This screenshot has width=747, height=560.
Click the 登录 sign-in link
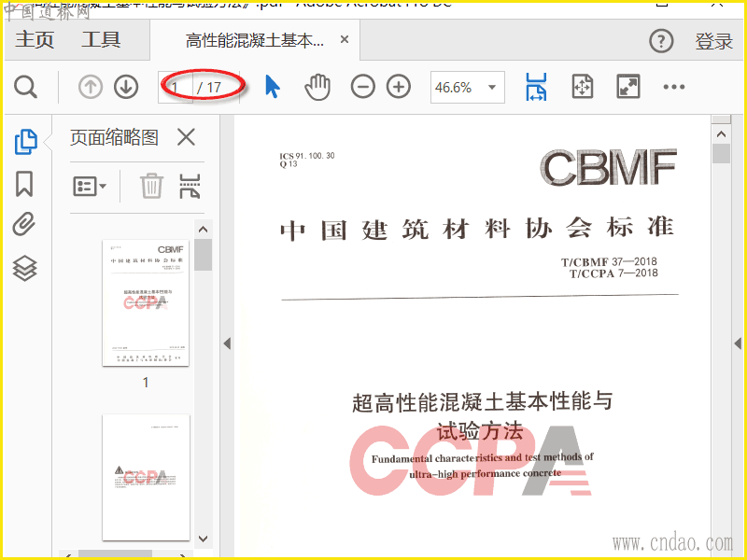coord(713,41)
